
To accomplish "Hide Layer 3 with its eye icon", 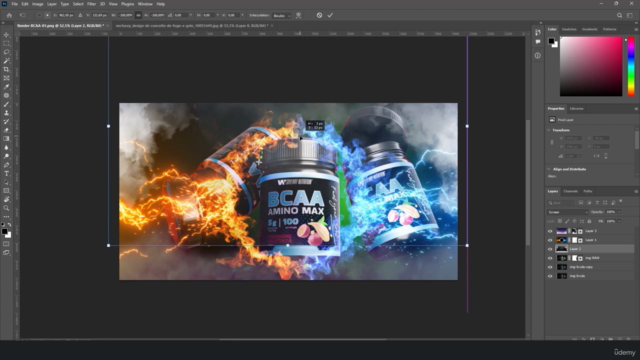I will pyautogui.click(x=550, y=231).
